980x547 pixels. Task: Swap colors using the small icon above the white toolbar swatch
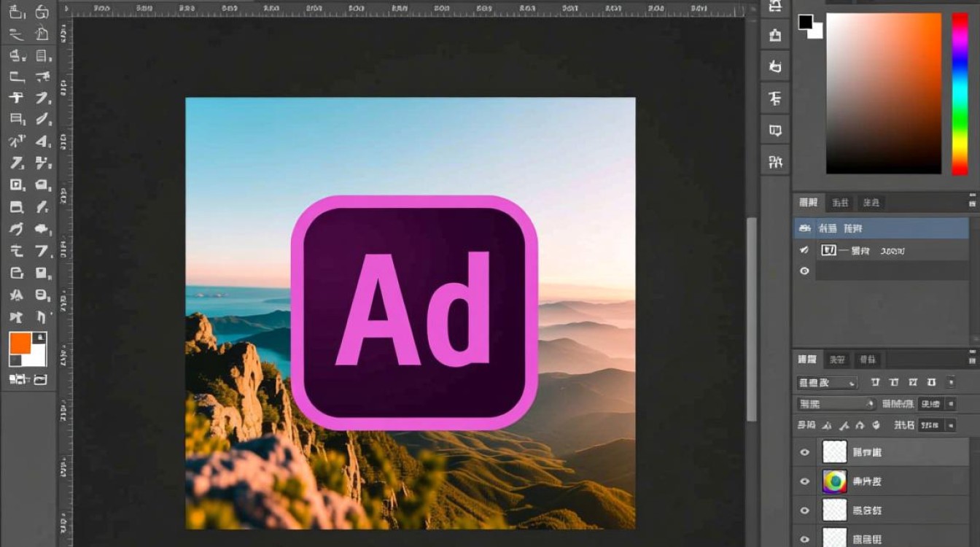pyautogui.click(x=41, y=337)
